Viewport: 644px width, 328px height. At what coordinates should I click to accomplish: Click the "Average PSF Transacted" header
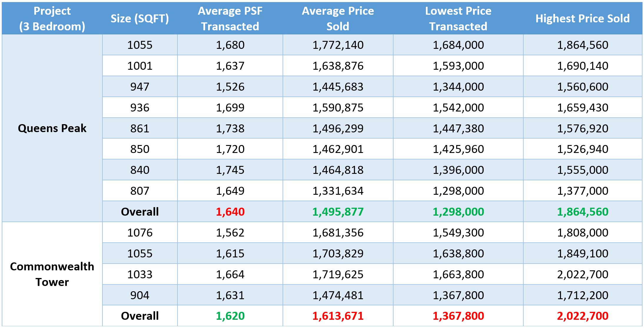coord(230,18)
